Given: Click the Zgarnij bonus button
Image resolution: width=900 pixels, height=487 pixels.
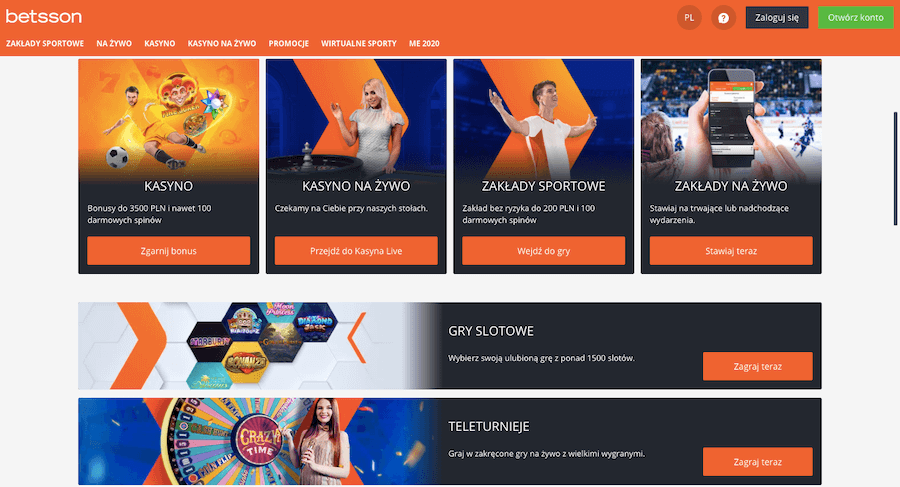Looking at the screenshot, I should pos(168,251).
